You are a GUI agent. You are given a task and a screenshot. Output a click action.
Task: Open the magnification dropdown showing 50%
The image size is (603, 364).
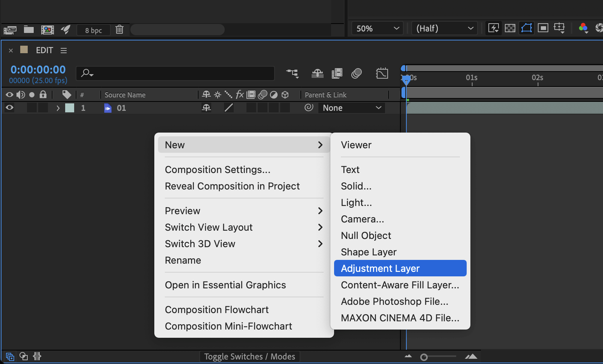(376, 28)
